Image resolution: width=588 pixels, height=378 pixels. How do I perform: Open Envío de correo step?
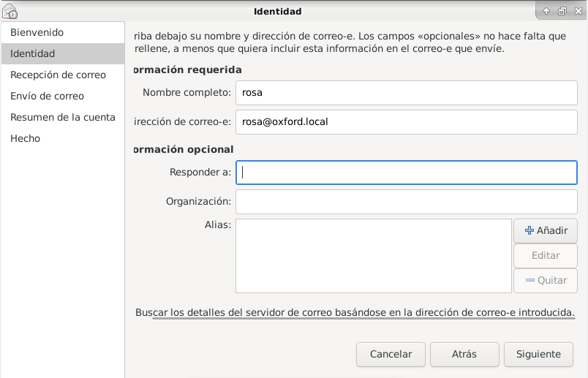click(x=47, y=96)
